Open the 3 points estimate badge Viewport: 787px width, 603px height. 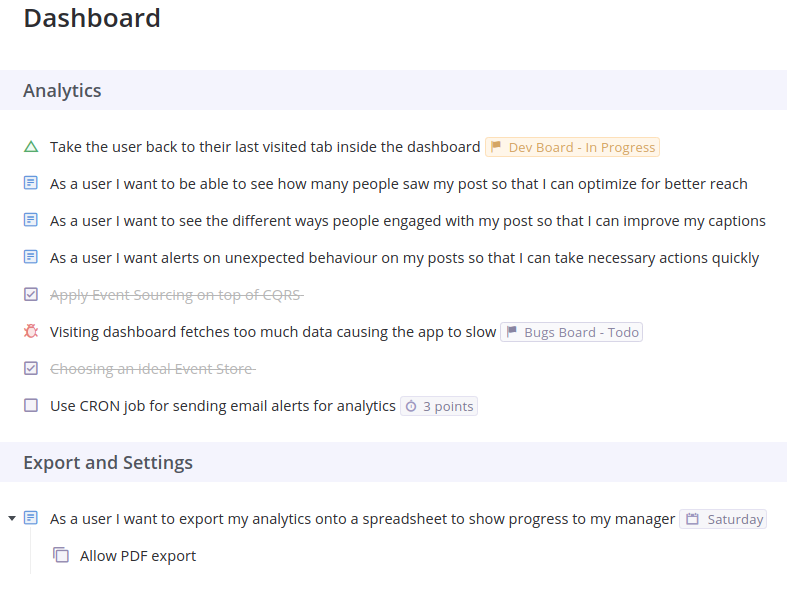(439, 406)
